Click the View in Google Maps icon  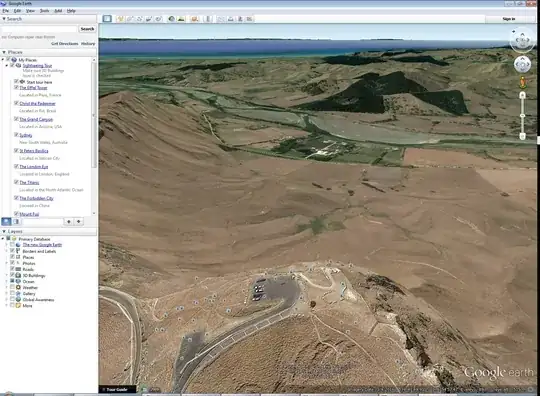tap(249, 19)
